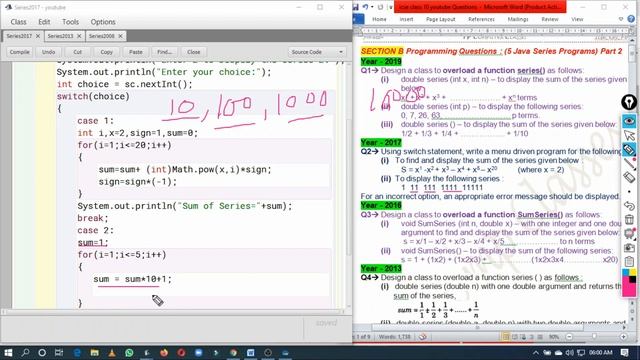Select the highlighter marker tool in annotation toolbar
This screenshot has height=360, width=640.
coord(629,149)
